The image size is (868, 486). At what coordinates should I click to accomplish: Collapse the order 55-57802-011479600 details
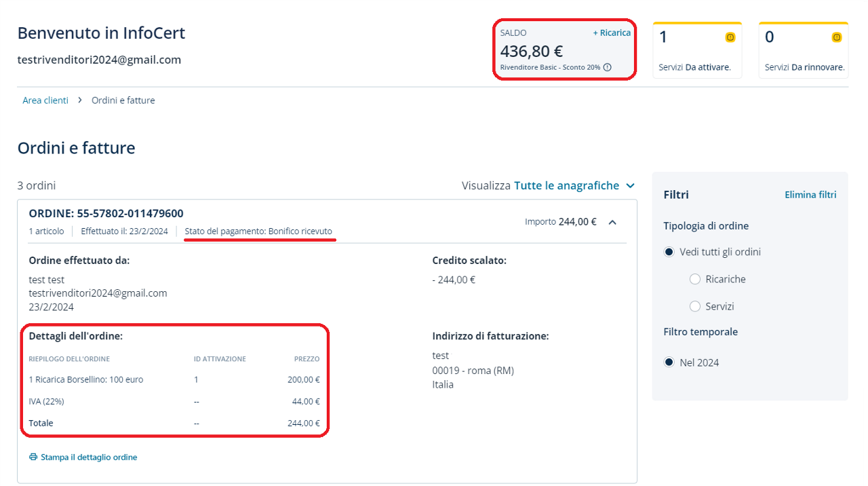point(612,222)
